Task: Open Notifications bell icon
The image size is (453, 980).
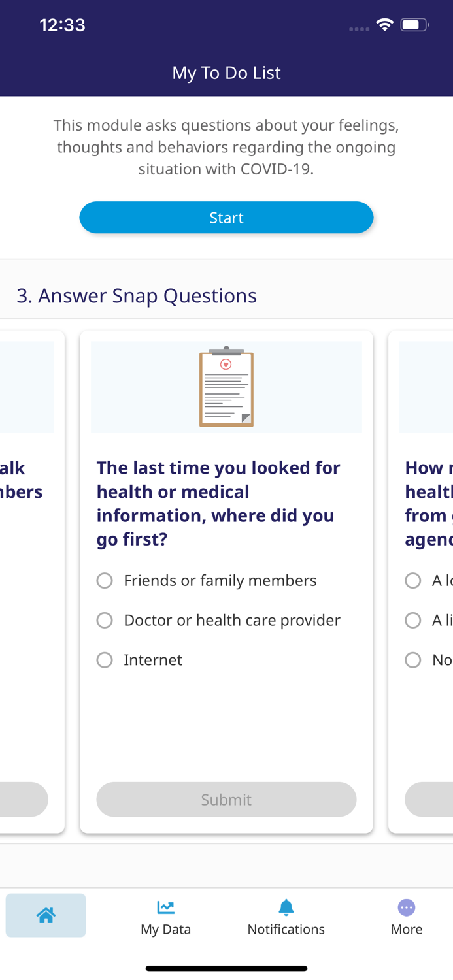Action: point(286,907)
